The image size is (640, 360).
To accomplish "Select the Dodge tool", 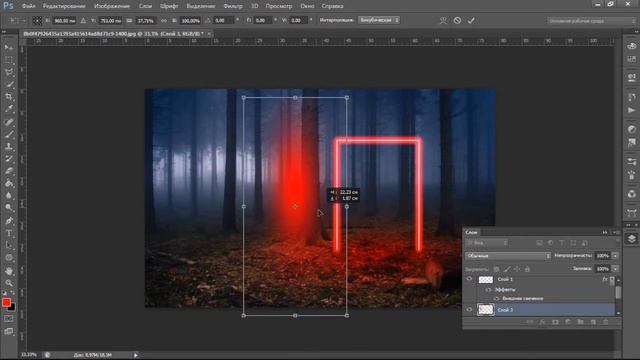I will coord(9,208).
